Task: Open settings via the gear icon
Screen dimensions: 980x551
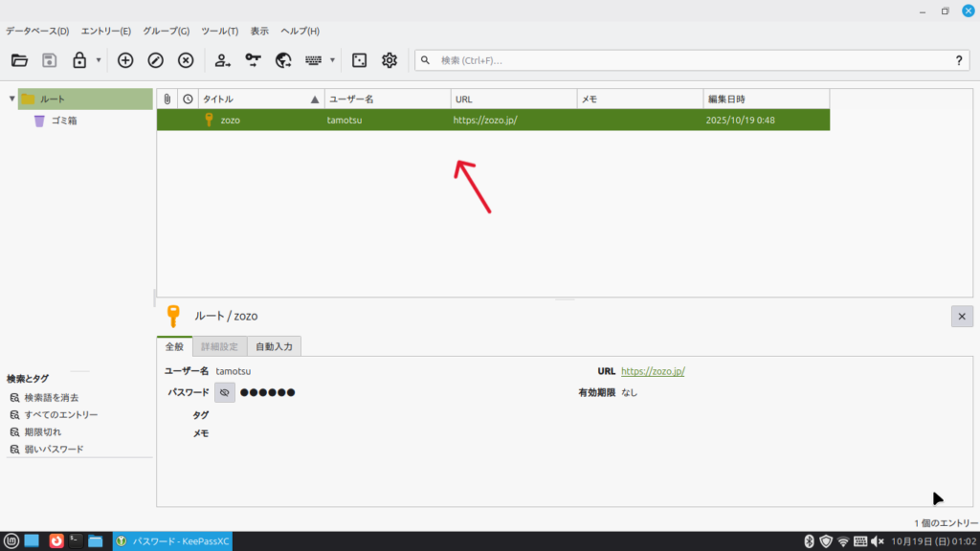Action: 390,60
